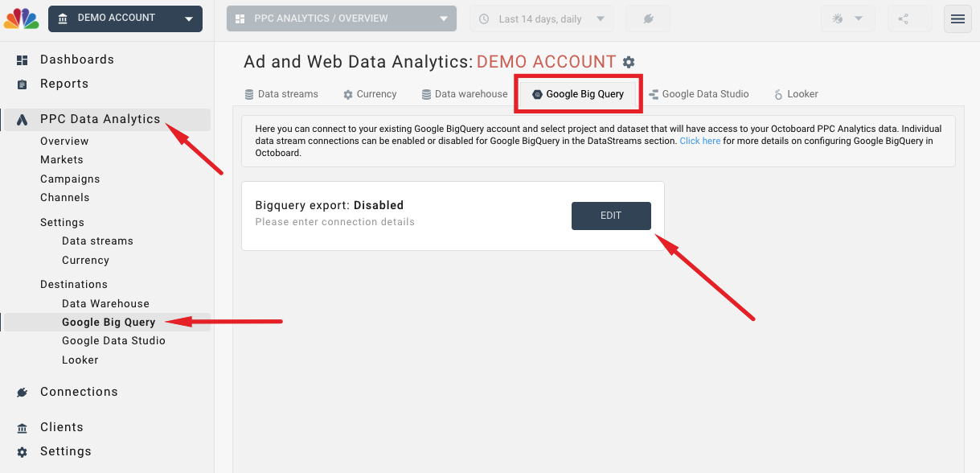Switch to the Looker tab
980x473 pixels.
(796, 94)
